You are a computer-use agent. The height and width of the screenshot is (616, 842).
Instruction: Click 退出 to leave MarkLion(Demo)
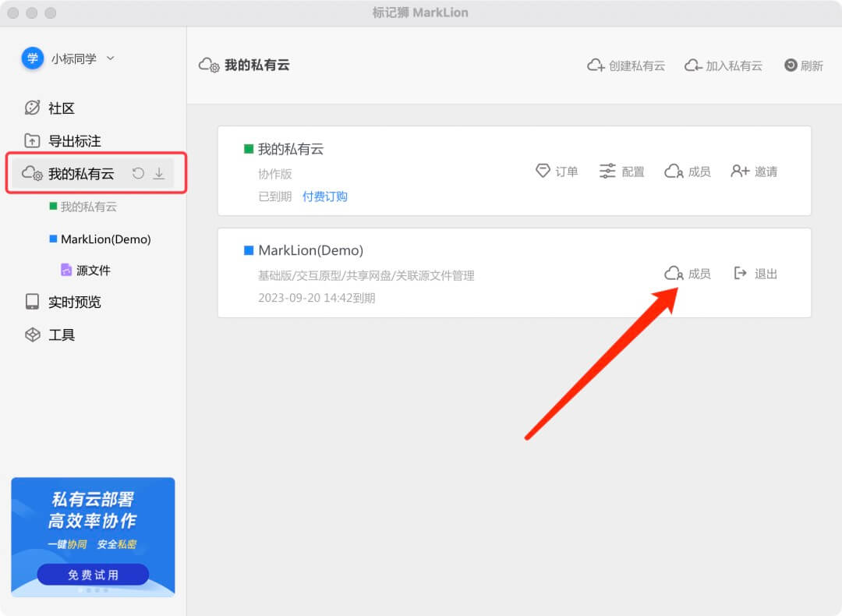pos(755,274)
